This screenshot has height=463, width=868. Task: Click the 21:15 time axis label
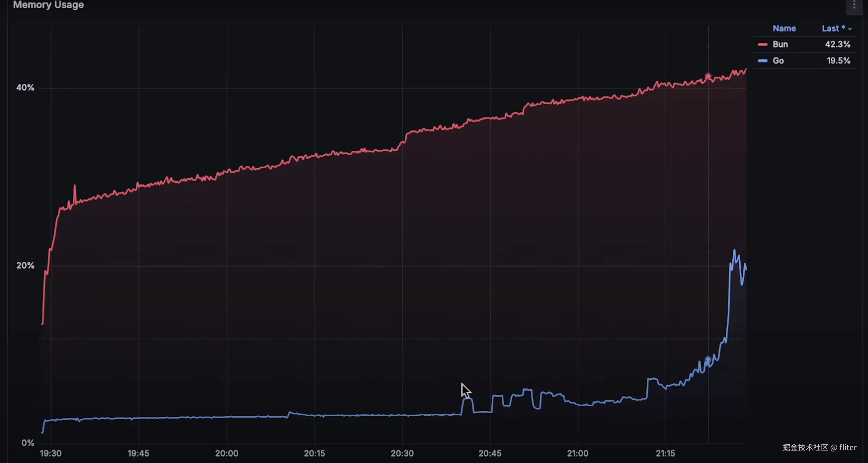click(x=665, y=453)
